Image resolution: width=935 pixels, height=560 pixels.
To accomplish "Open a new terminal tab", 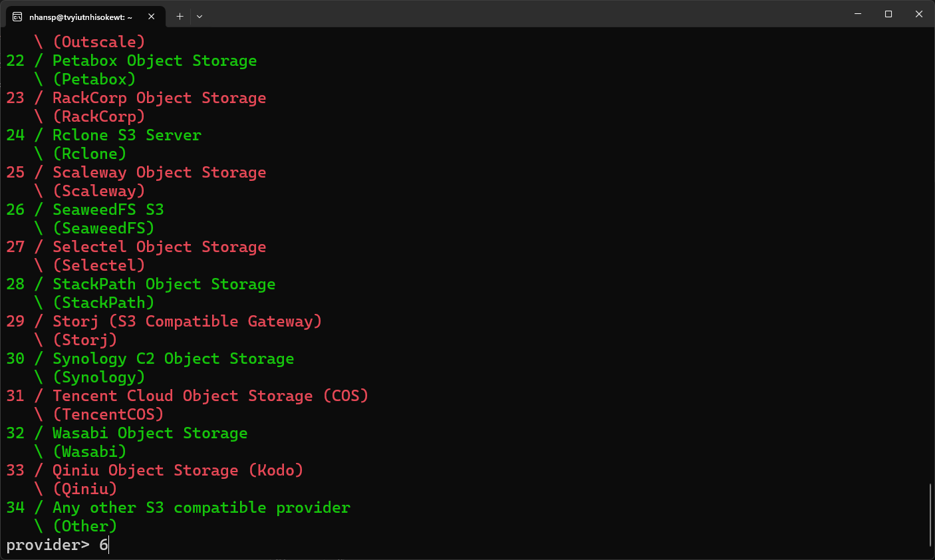I will click(180, 17).
